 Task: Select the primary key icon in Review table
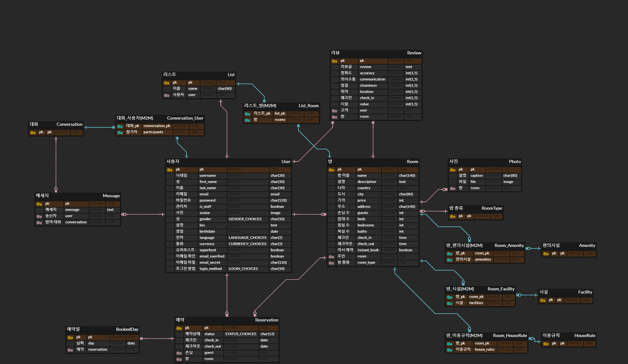click(335, 61)
